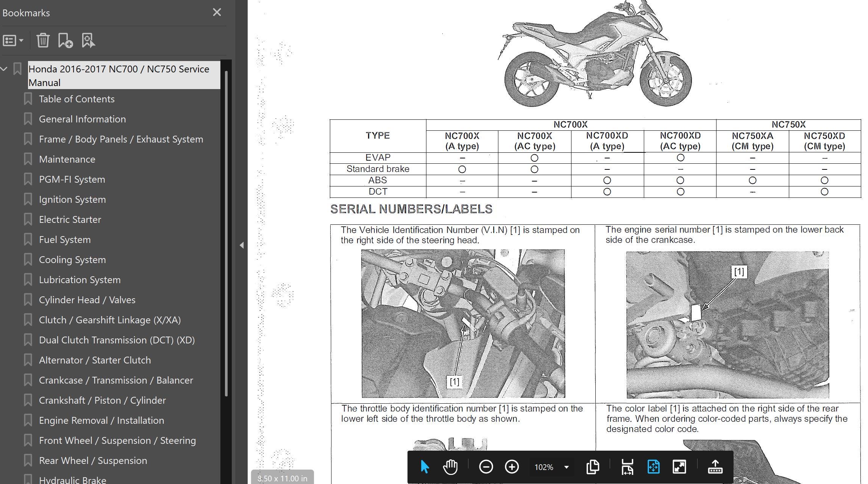Open the bookmarks options menu
This screenshot has height=484, width=868.
pyautogui.click(x=13, y=40)
